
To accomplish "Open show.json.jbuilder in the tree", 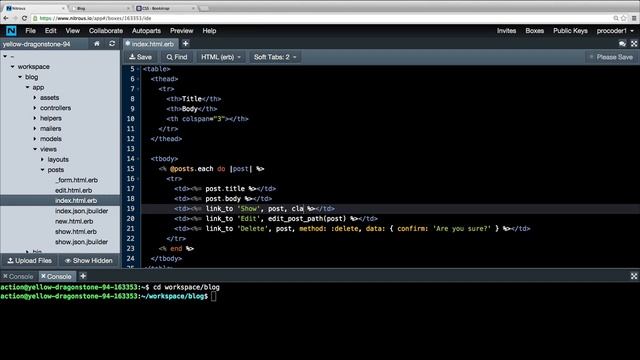I will click(81, 242).
